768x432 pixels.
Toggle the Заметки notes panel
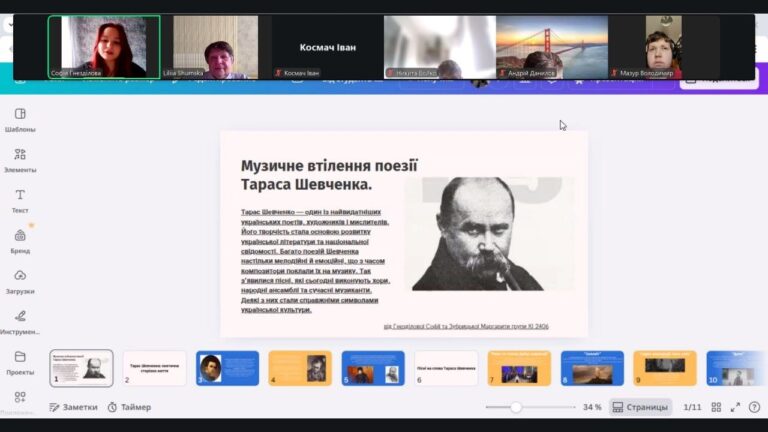point(74,407)
